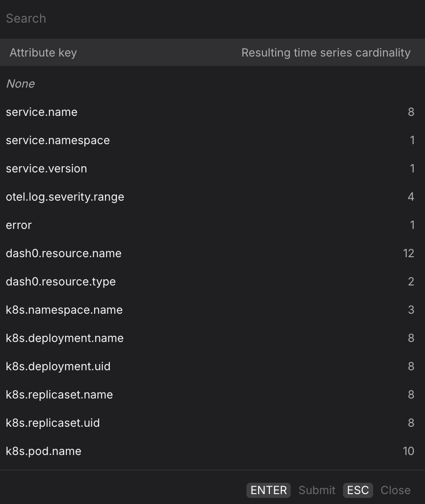Select k8s.deployment.name attribute key
The image size is (425, 504).
(x=65, y=338)
